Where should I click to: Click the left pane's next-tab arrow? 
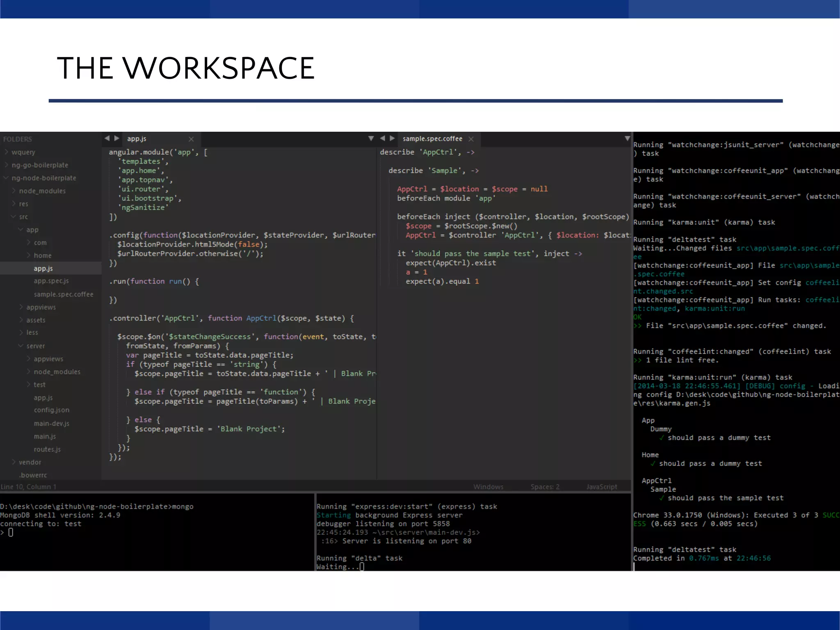tap(117, 138)
